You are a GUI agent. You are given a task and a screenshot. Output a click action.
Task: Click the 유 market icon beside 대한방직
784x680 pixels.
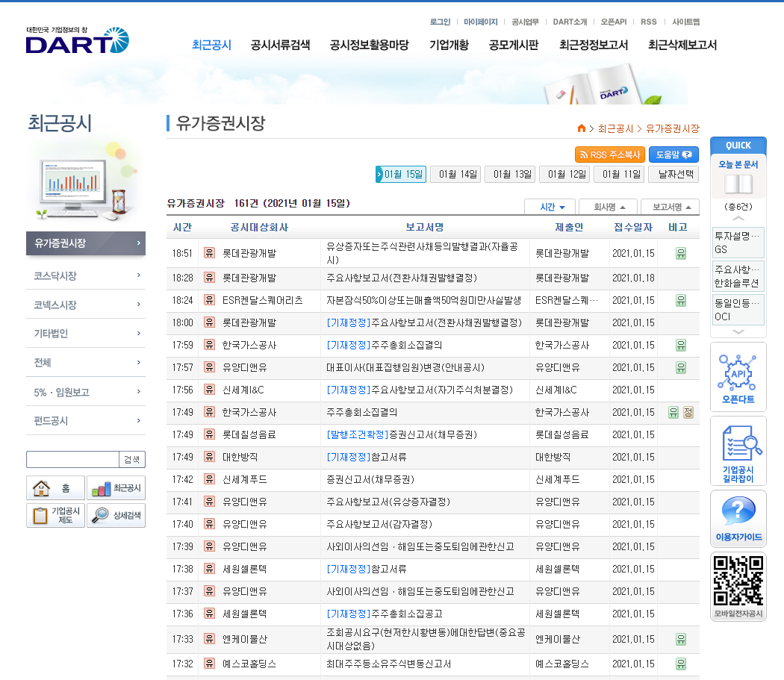click(210, 457)
